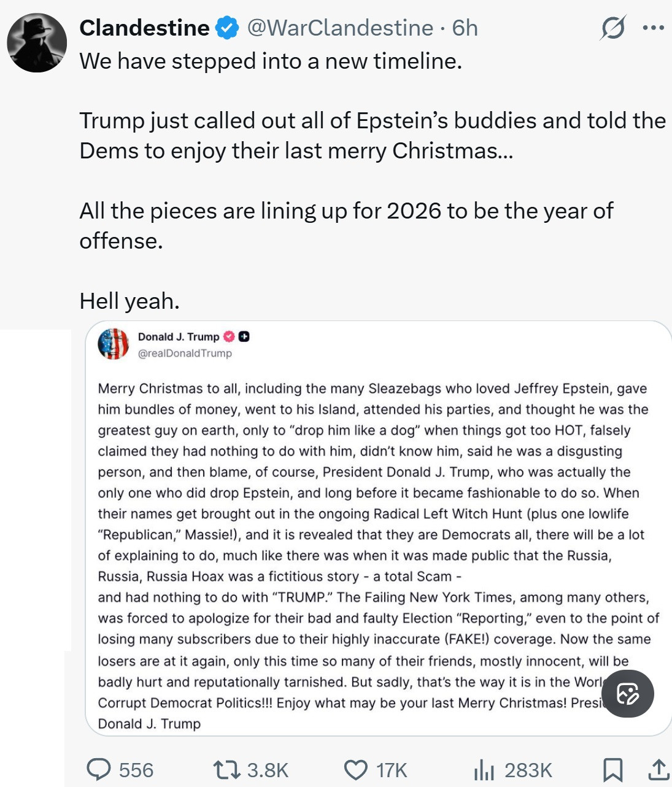Click Donald J. Trump's flag avatar in the embed

[x=114, y=344]
